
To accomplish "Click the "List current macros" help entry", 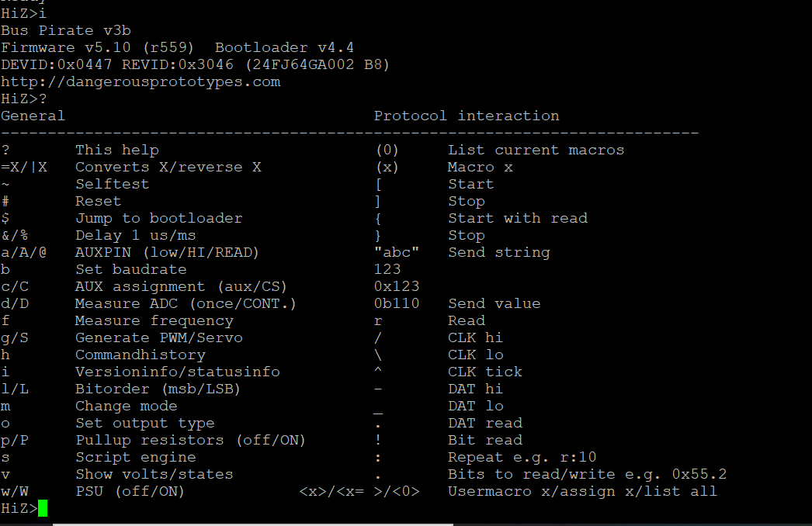I will point(536,150).
